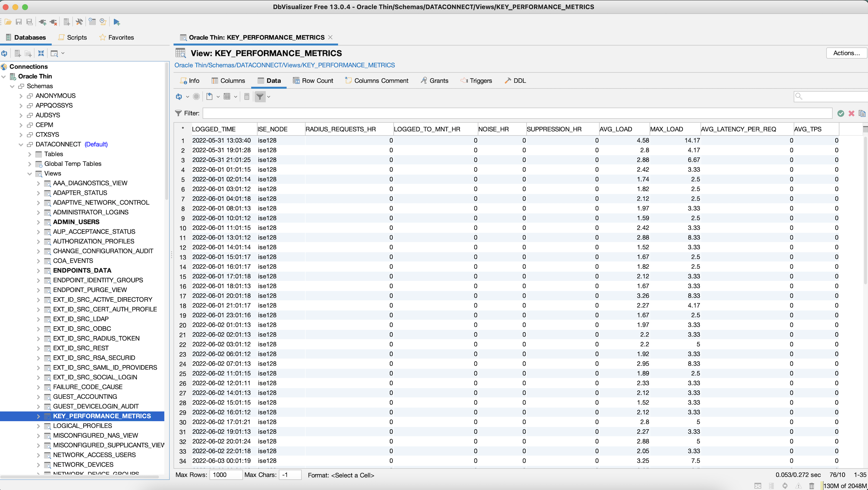The width and height of the screenshot is (868, 490).
Task: Click the Stop execution icon in the Data toolbar
Action: pos(196,96)
